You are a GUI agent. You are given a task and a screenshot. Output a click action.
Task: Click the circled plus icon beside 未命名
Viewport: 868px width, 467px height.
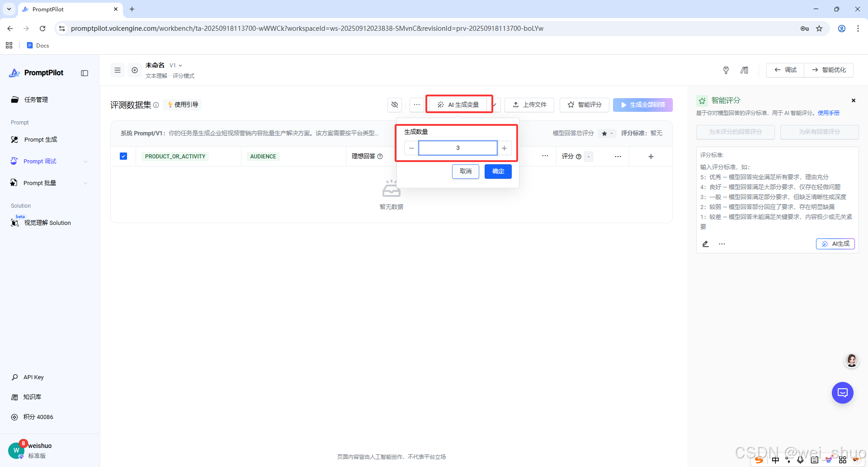135,70
